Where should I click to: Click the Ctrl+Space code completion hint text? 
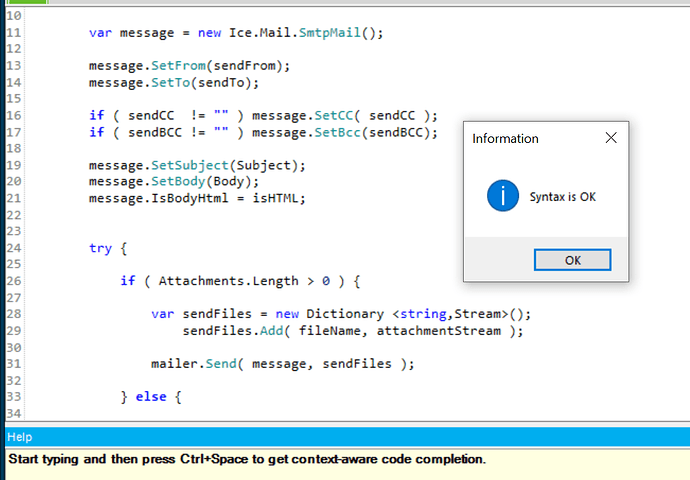(x=247, y=459)
